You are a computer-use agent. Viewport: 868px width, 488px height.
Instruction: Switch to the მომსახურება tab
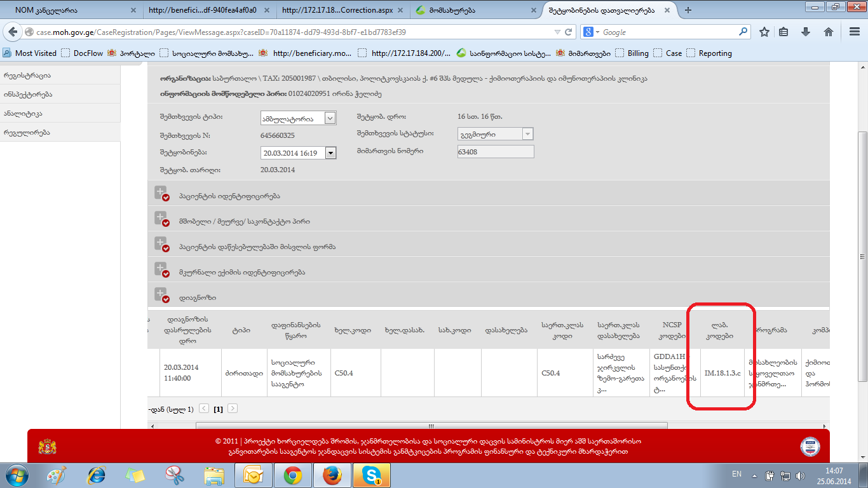(470, 10)
